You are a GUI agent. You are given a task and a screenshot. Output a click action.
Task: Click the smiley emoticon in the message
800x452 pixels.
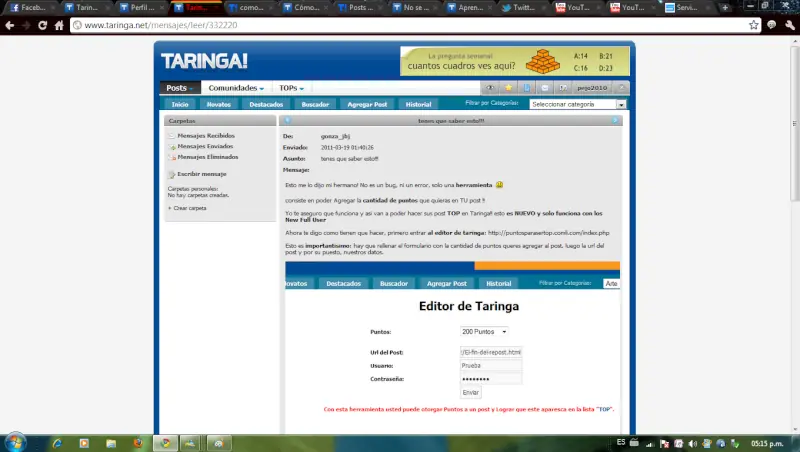pyautogui.click(x=499, y=185)
